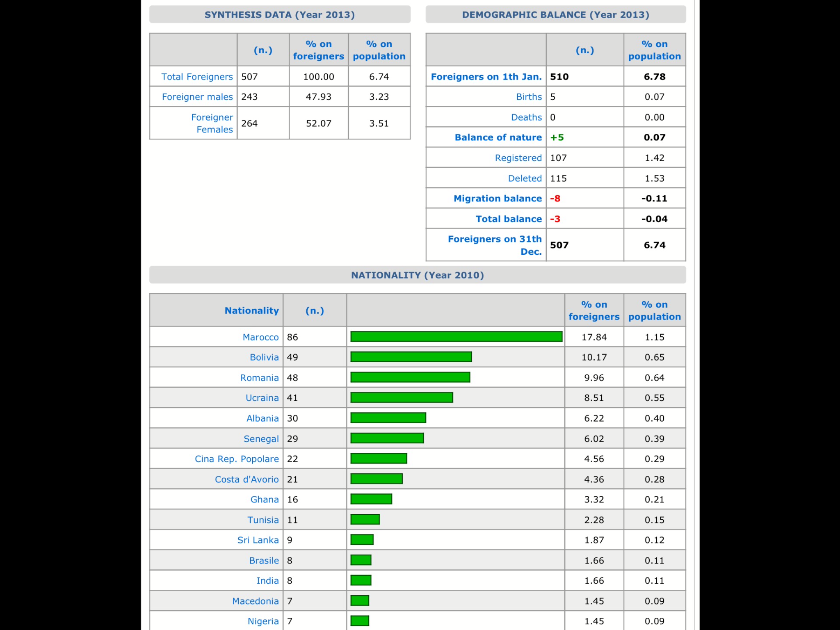Click the DEMOGRAPHIC BALANCE section header
Image resolution: width=840 pixels, height=630 pixels.
(x=555, y=15)
